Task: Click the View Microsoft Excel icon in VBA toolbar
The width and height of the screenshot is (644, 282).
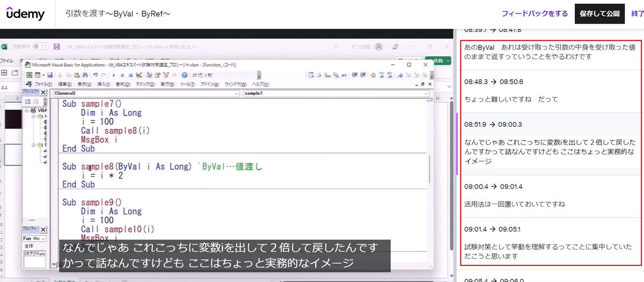Action: pyautogui.click(x=29, y=75)
